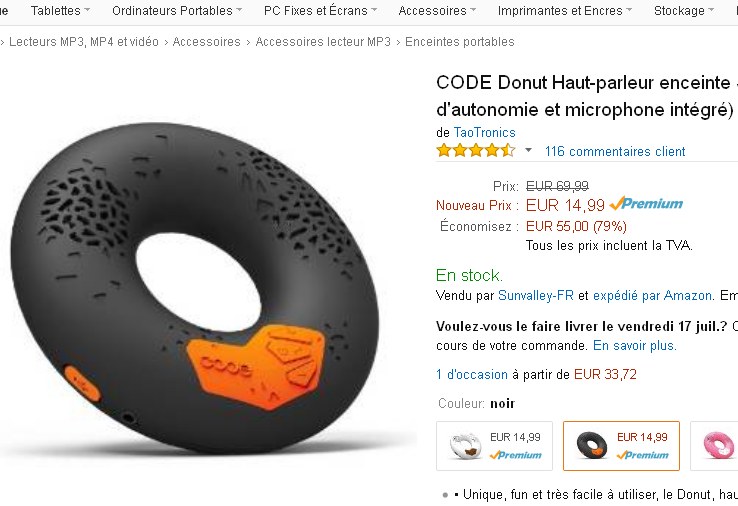Expand the rating breakdown arrow
This screenshot has height=506, width=738.
coord(528,151)
